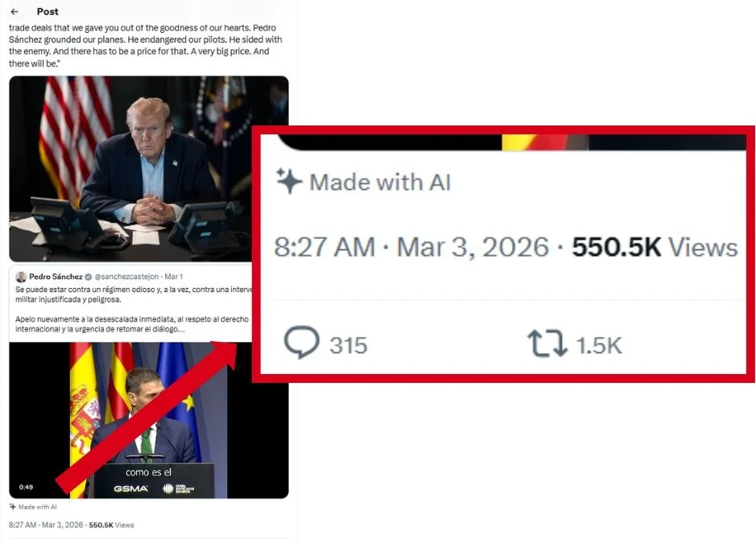This screenshot has height=543, width=756.
Task: Click the enlarged repost arrows icon
Action: [547, 343]
